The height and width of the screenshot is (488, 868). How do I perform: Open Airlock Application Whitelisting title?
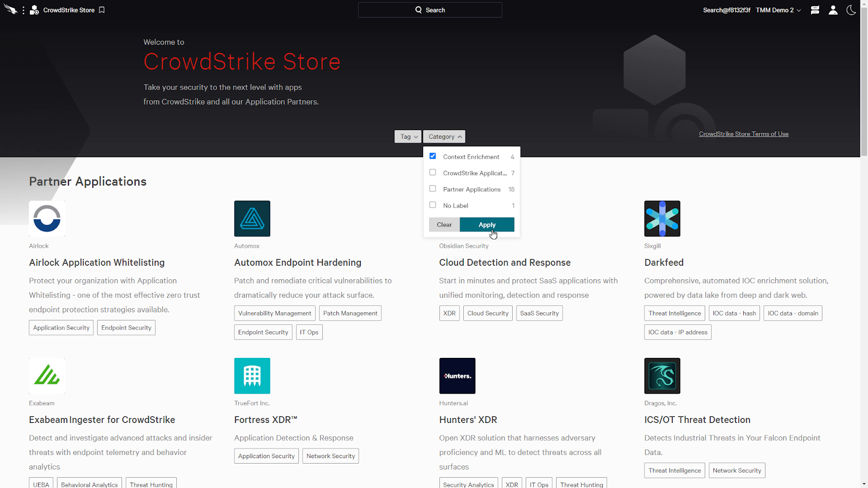pos(97,262)
